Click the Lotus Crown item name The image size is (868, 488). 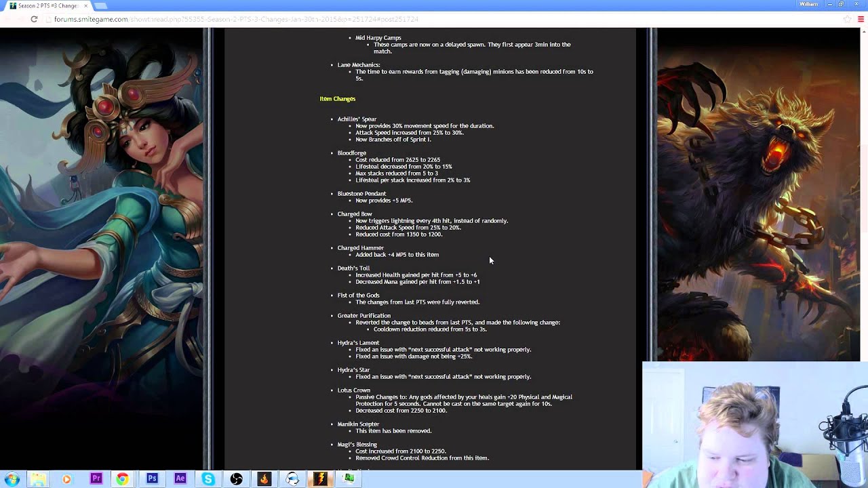354,390
